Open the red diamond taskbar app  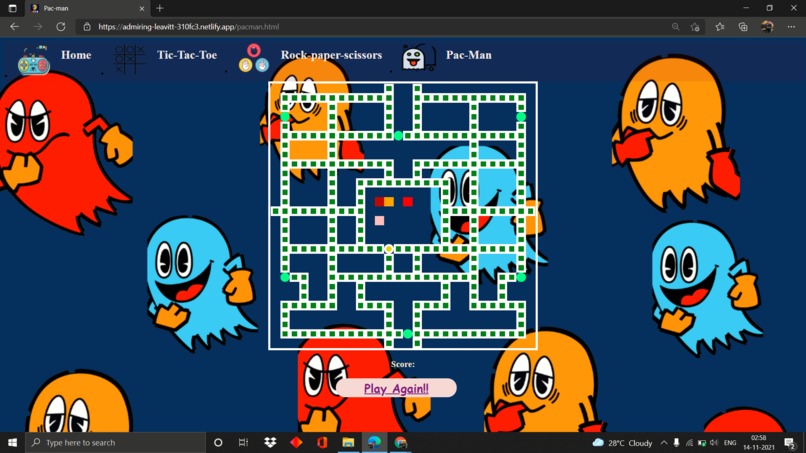tap(296, 442)
